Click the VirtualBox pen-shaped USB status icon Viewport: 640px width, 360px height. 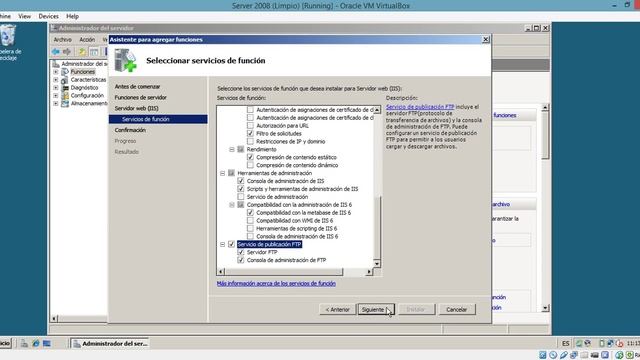tap(564, 355)
